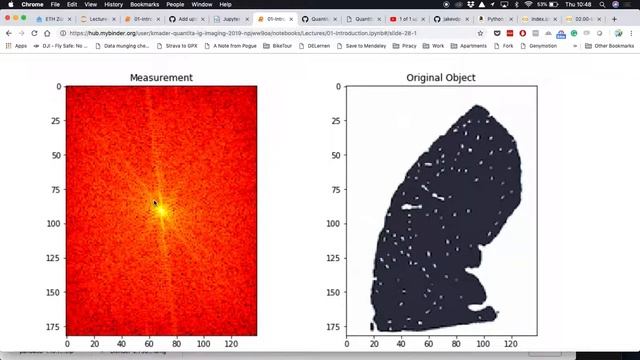The height and width of the screenshot is (360, 640).
Task: Open the Chrome profile avatar
Action: (x=618, y=33)
